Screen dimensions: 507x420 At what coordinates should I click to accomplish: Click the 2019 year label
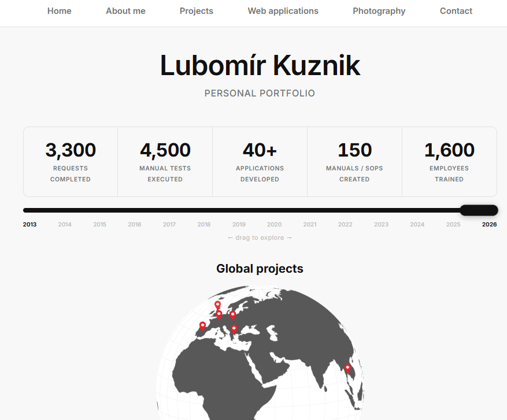click(239, 225)
